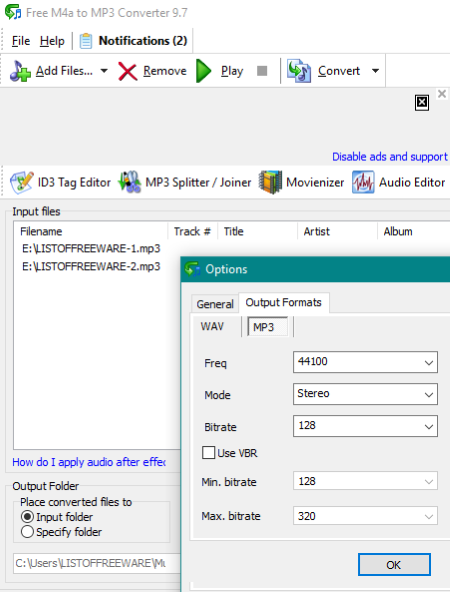Click the app logo icon in title bar
Image resolution: width=450 pixels, height=592 pixels.
[x=13, y=12]
